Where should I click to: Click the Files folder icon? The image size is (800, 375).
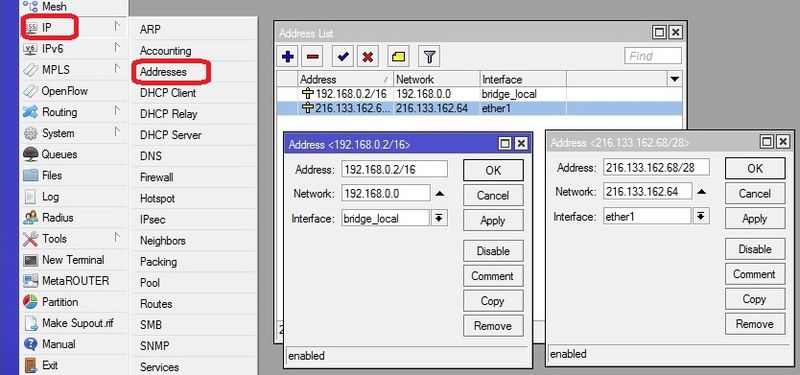pyautogui.click(x=31, y=175)
